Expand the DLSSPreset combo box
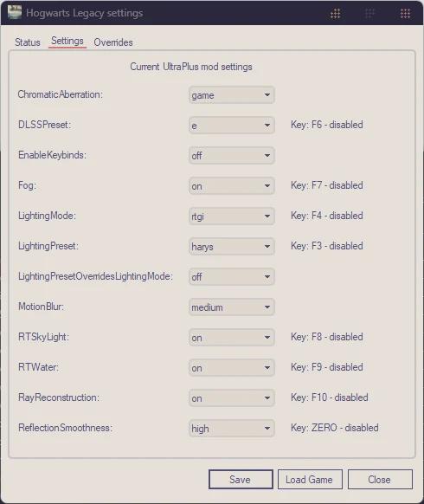The height and width of the screenshot is (504, 424). pyautogui.click(x=232, y=125)
